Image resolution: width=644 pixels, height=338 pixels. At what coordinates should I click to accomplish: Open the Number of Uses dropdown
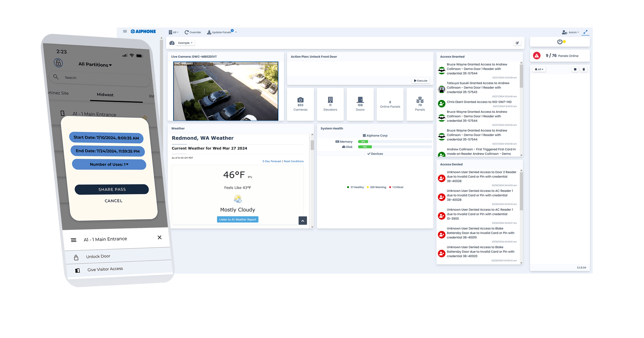(109, 164)
